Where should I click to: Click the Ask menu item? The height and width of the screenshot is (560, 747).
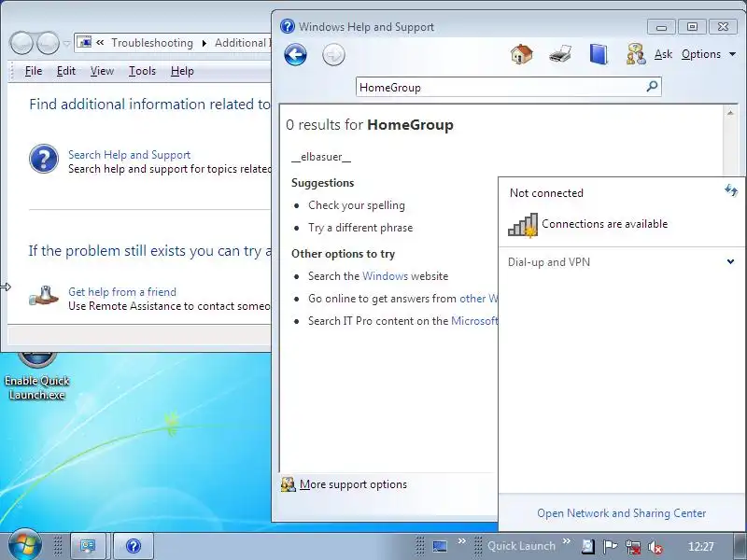point(663,54)
